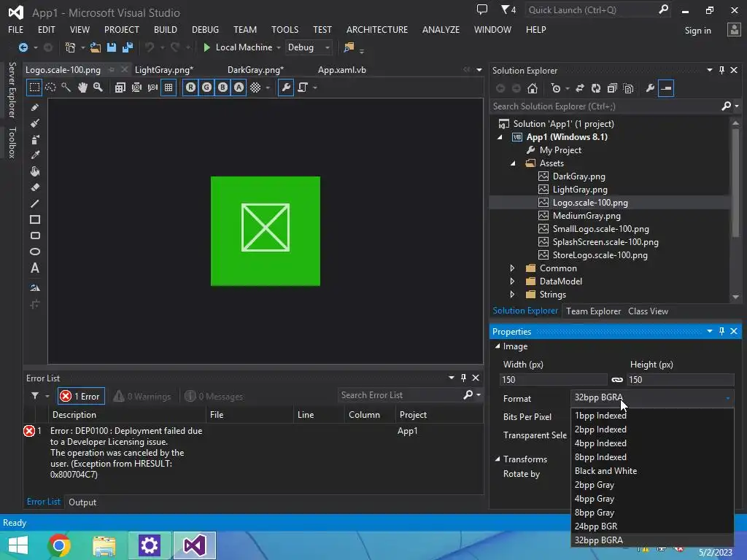Click Show All Files in Solution Explorer

coord(628,88)
